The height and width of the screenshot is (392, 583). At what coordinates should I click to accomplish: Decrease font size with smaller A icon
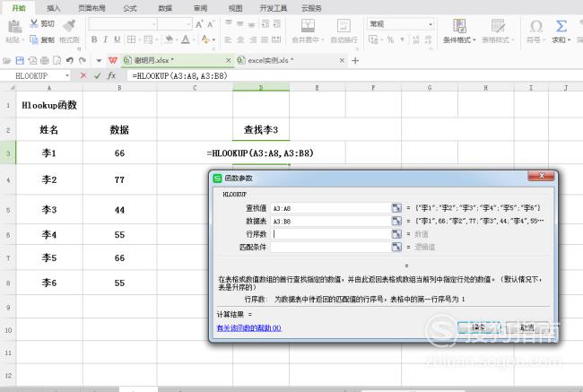[x=211, y=24]
